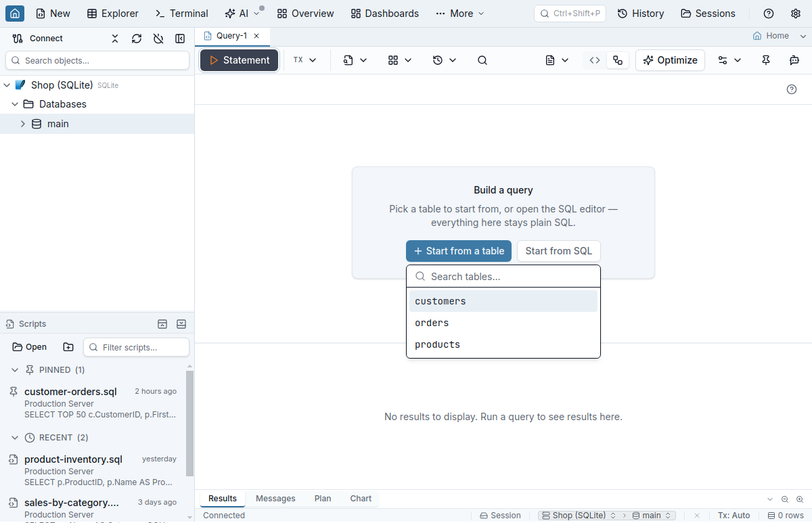Collapse the Databases folder
The image size is (812, 523).
(x=15, y=104)
